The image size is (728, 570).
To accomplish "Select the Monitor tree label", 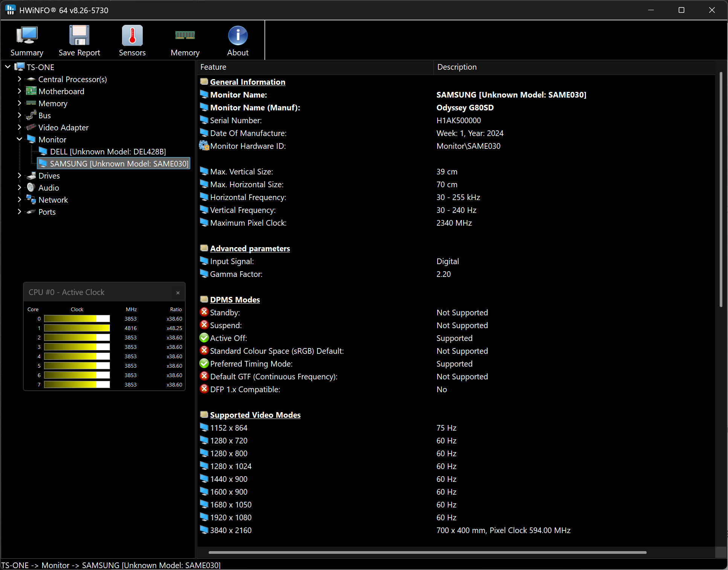I will click(52, 139).
